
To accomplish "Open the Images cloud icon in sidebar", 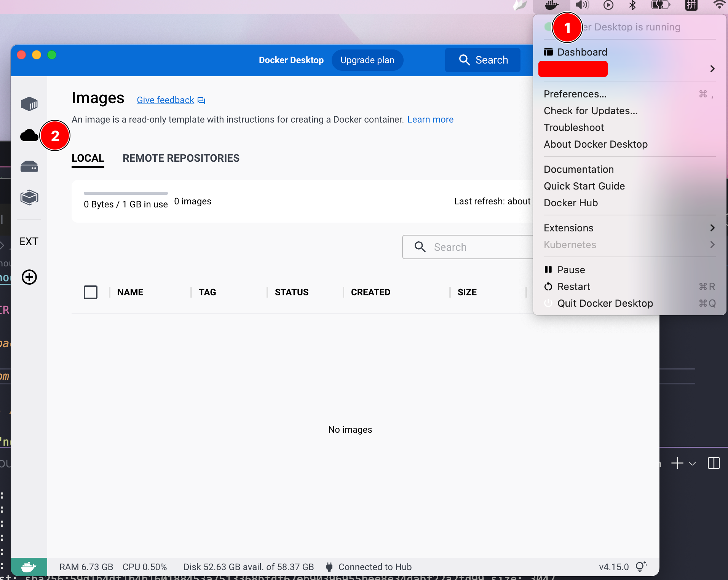I will (29, 135).
